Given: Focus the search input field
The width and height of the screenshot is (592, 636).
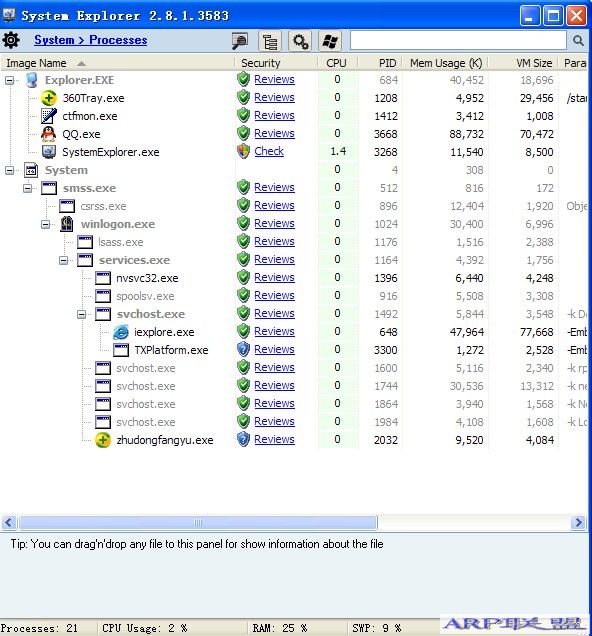Looking at the screenshot, I should [x=458, y=40].
